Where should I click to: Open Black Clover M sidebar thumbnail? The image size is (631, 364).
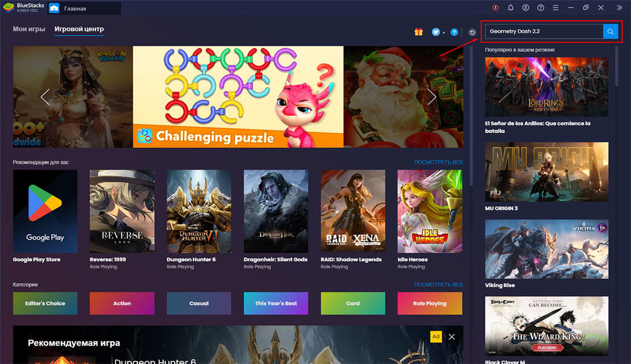click(x=547, y=326)
